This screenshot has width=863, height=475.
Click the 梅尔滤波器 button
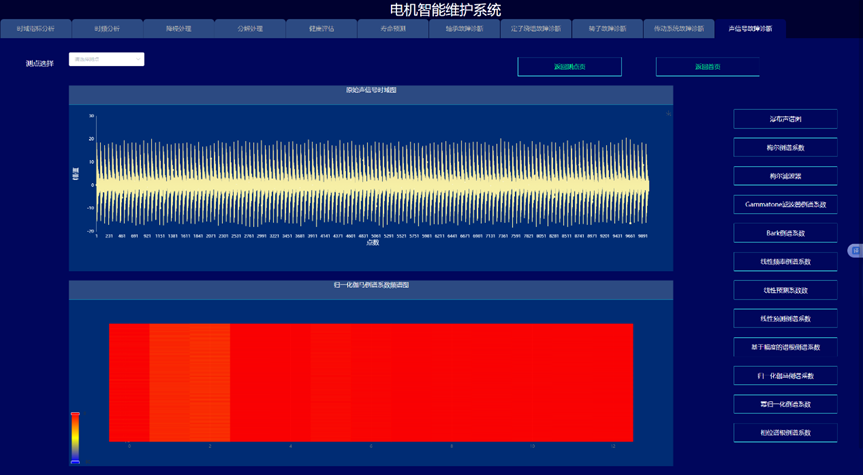click(785, 176)
